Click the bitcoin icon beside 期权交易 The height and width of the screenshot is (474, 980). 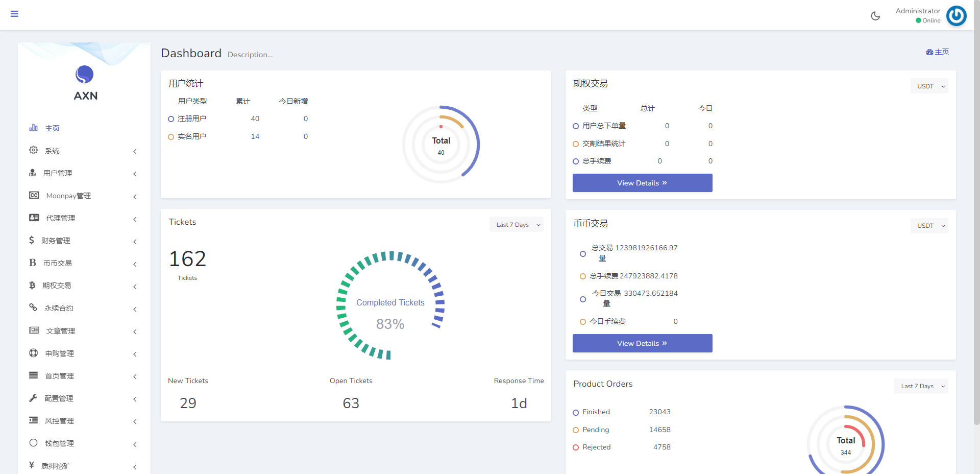coord(32,286)
